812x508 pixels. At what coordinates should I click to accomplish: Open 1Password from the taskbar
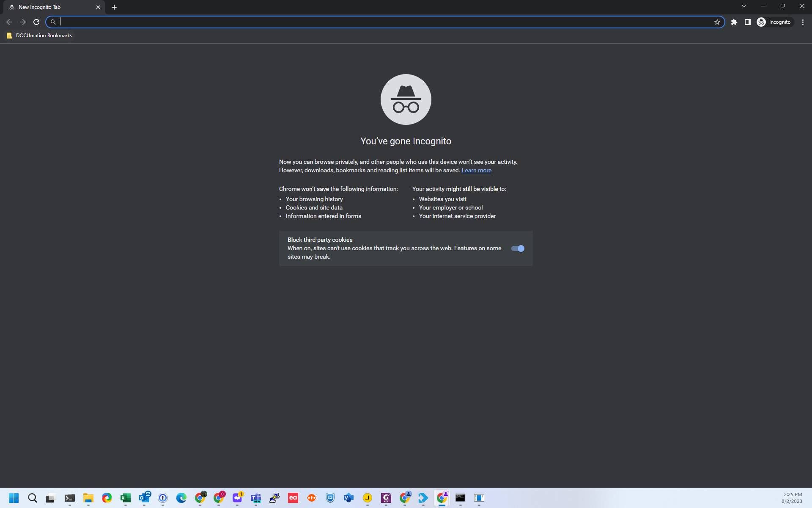pos(162,498)
